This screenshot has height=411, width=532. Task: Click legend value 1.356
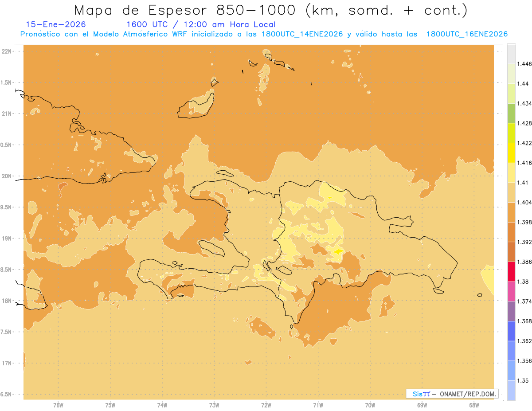pos(524,361)
